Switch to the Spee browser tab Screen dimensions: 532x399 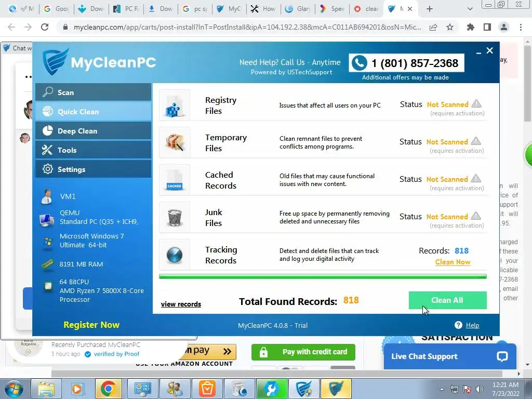click(x=332, y=9)
